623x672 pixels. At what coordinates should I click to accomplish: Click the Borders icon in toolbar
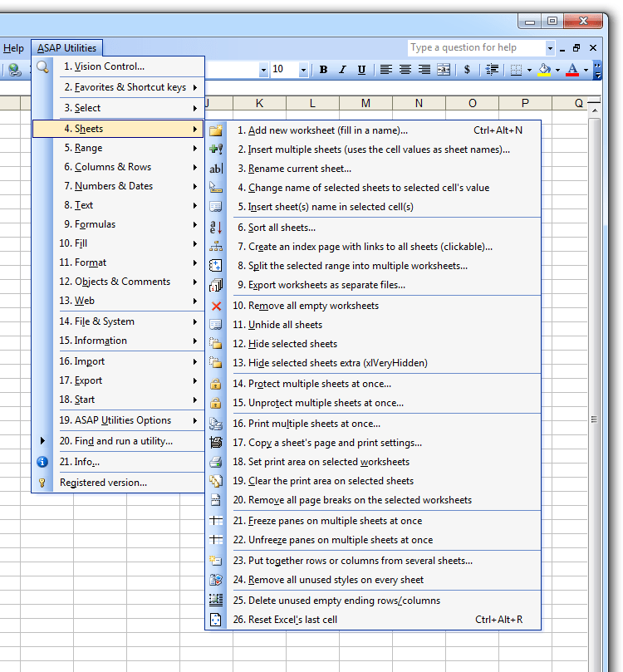pos(517,70)
